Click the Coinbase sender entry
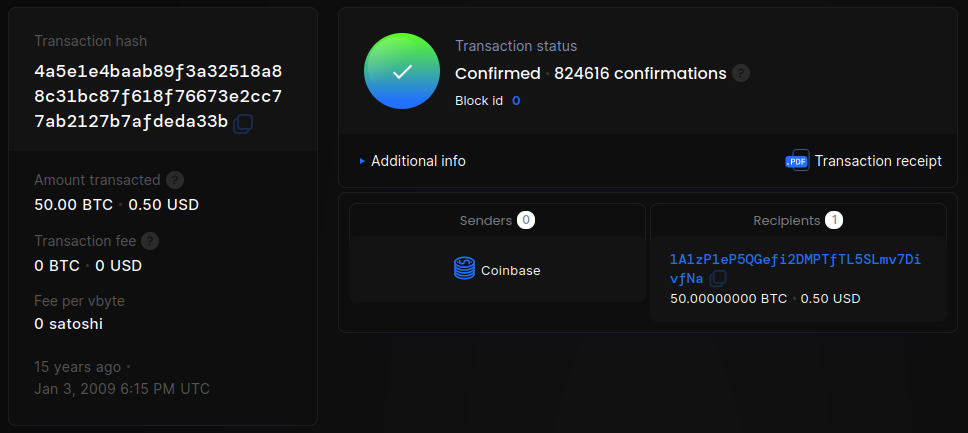 coord(510,270)
